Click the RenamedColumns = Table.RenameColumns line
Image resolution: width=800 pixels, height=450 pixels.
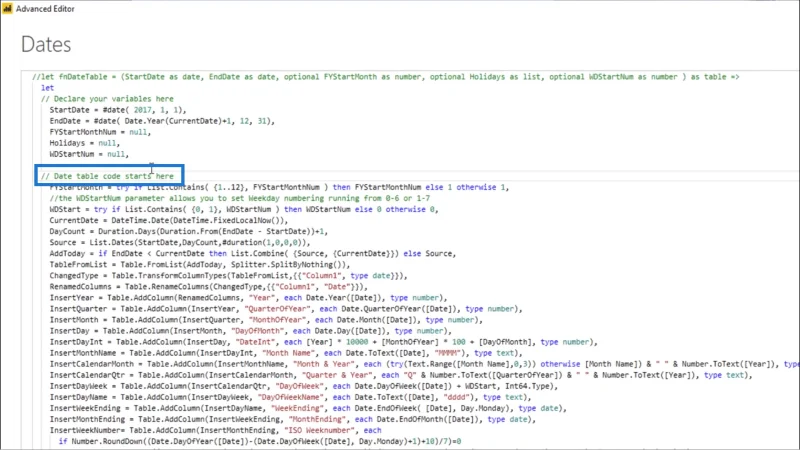click(209, 287)
